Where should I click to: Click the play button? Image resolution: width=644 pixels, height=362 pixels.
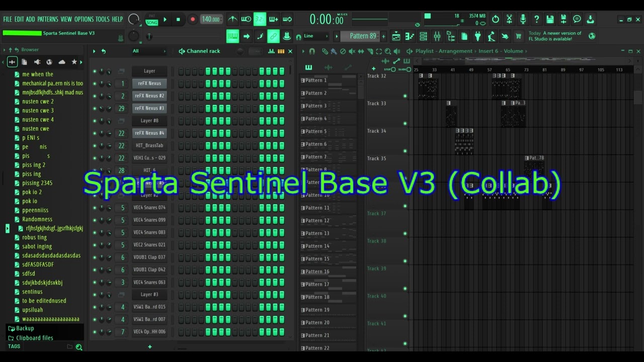click(x=165, y=19)
